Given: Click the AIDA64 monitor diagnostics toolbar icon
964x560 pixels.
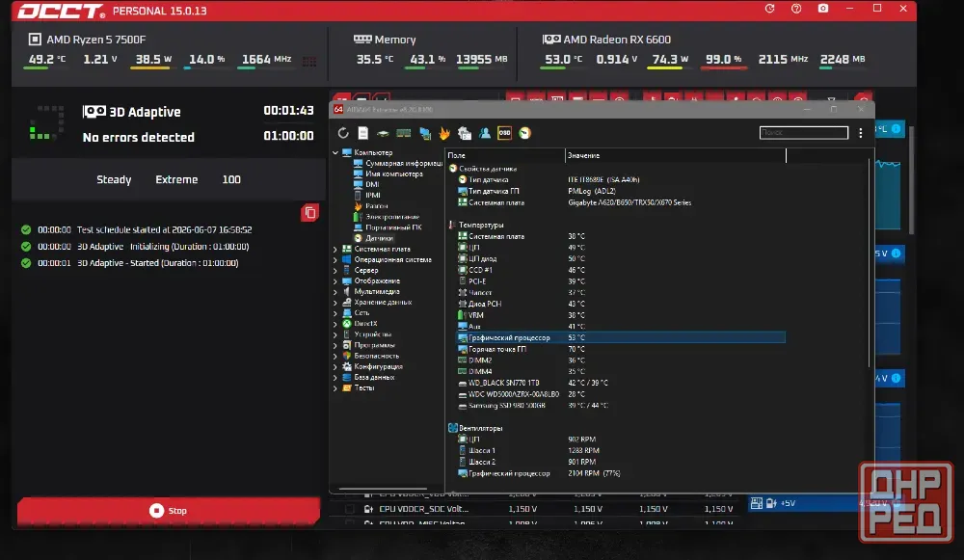Looking at the screenshot, I should click(425, 133).
